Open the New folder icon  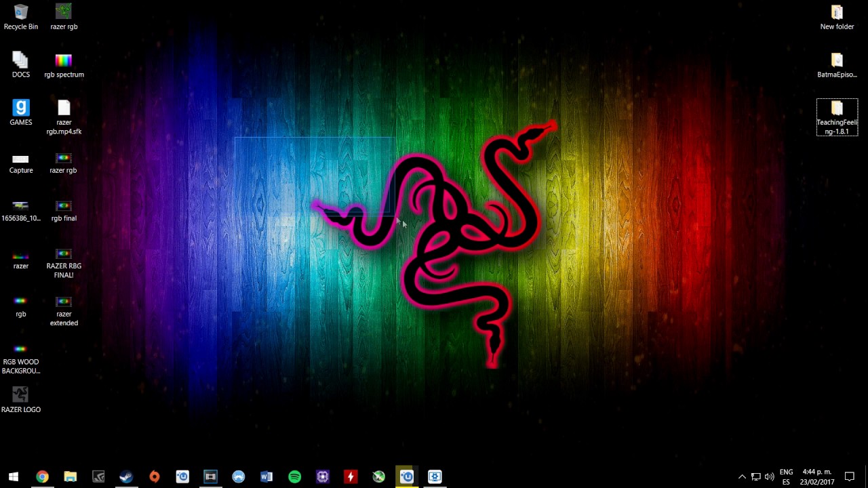837,18
